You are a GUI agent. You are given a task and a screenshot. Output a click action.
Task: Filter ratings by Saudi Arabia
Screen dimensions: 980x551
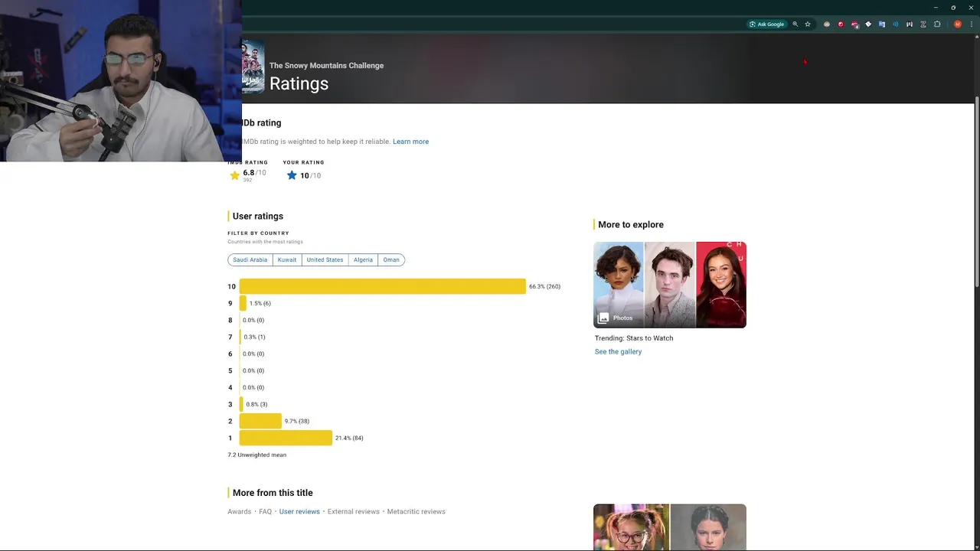click(250, 260)
